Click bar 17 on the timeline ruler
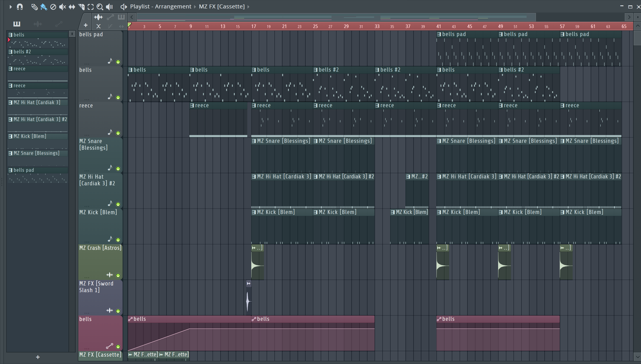Screen dimensions: 641x364 pos(254,26)
